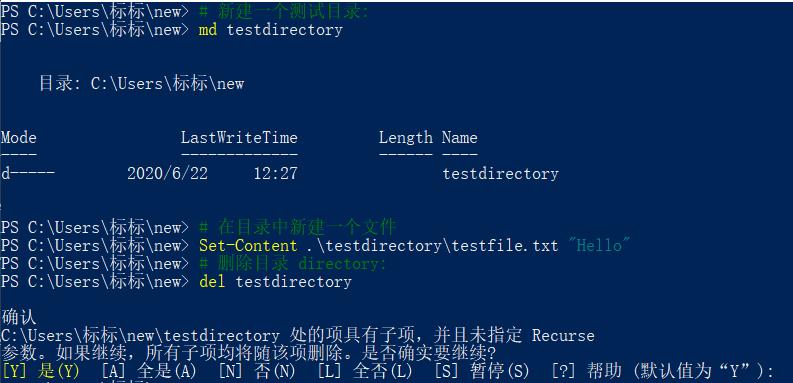The width and height of the screenshot is (793, 383).
Task: Click the [L] 全否(L) option
Action: click(x=365, y=372)
